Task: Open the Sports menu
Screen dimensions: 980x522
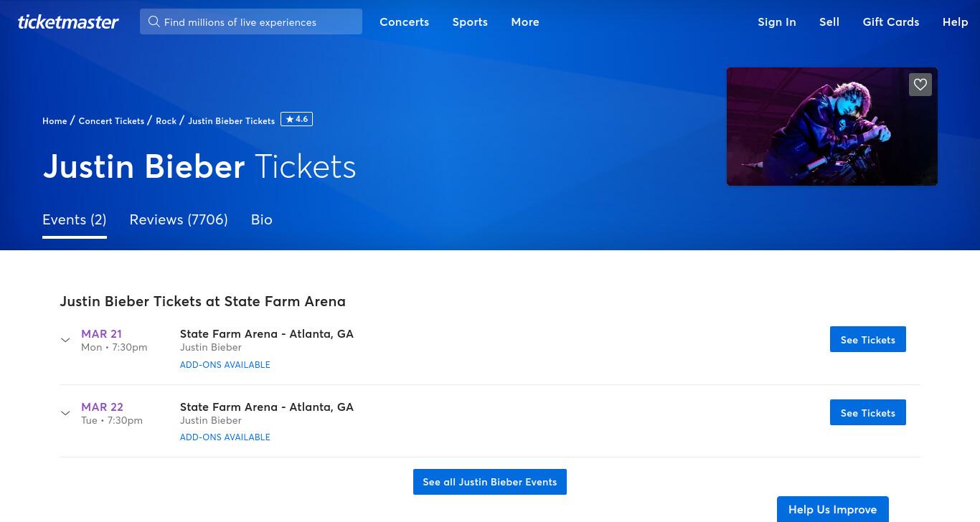Action: [470, 22]
